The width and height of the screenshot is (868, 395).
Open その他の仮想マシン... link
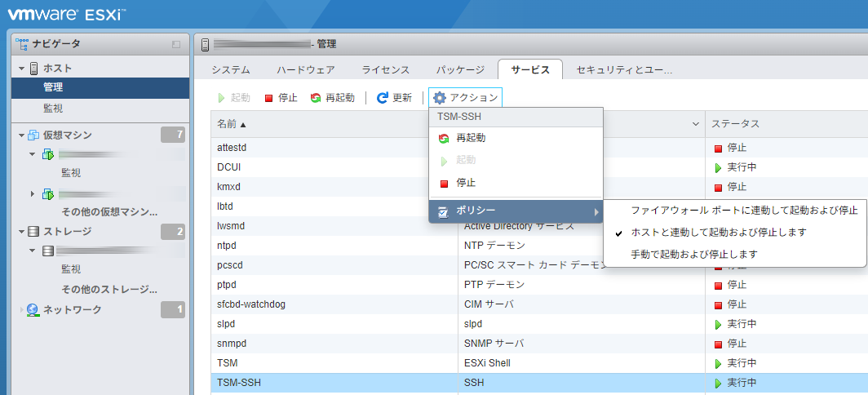pos(109,212)
